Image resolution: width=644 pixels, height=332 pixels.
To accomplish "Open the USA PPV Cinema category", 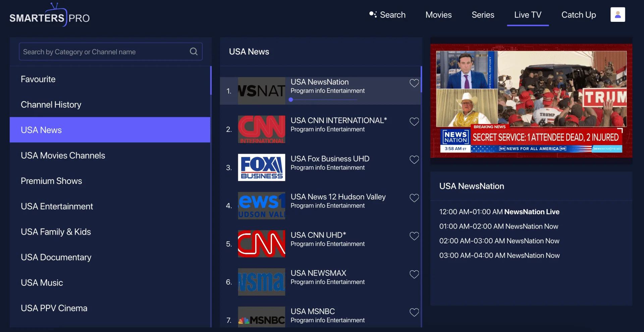I will tap(110, 308).
